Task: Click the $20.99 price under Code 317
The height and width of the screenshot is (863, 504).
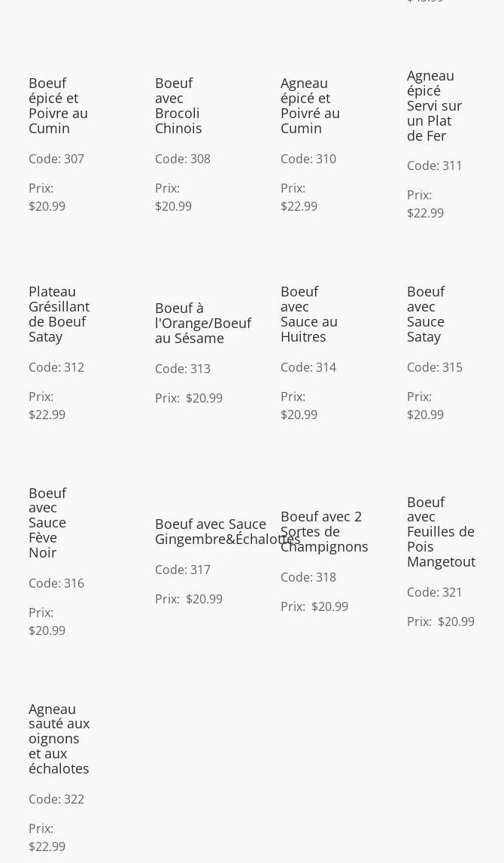Action: click(204, 599)
